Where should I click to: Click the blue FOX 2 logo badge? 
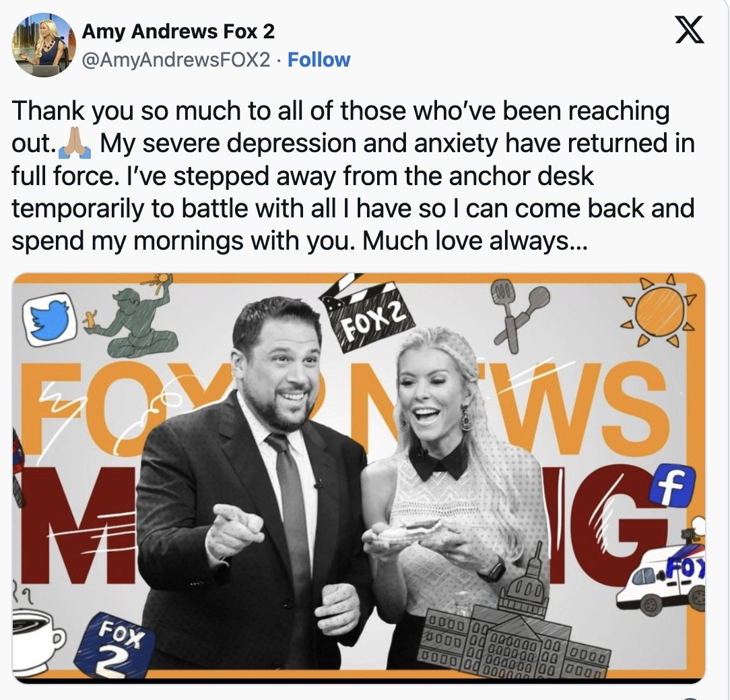click(x=115, y=645)
